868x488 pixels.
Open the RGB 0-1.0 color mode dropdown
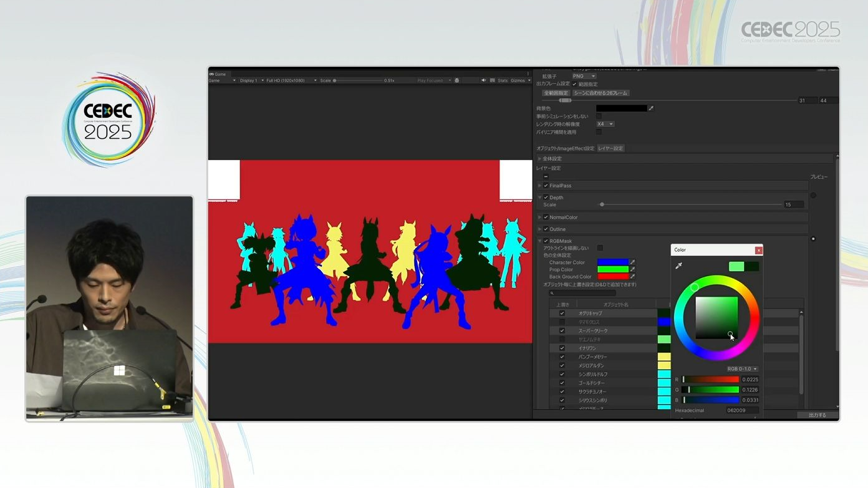742,369
